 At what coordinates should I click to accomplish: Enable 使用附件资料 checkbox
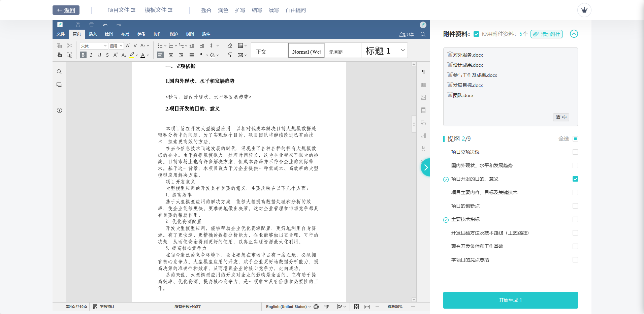coord(476,34)
